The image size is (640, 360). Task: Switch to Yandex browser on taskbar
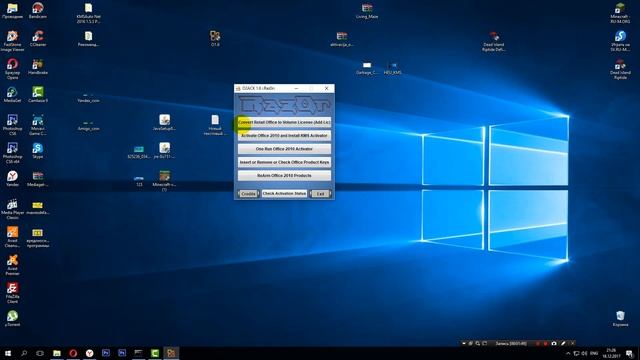(89, 353)
